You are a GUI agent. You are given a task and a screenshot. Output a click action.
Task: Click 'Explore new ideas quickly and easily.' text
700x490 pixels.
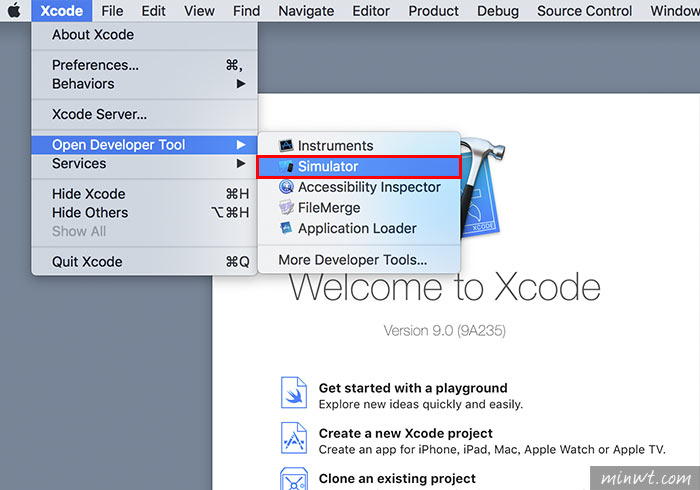pos(421,404)
